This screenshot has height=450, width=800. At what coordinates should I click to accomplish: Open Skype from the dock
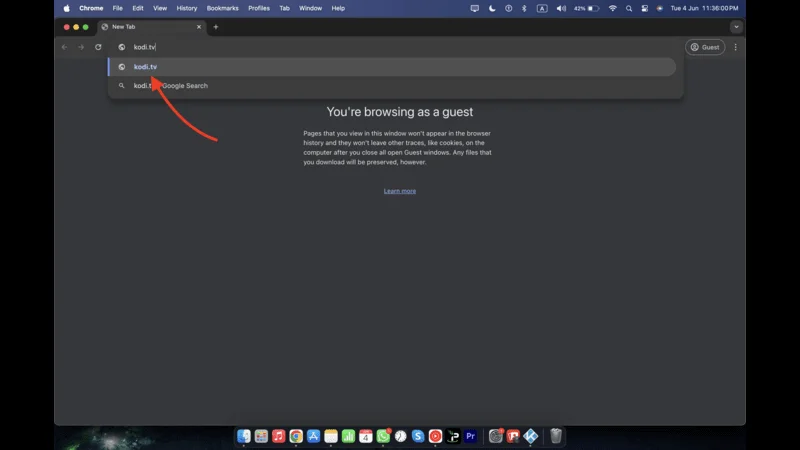pos(418,436)
